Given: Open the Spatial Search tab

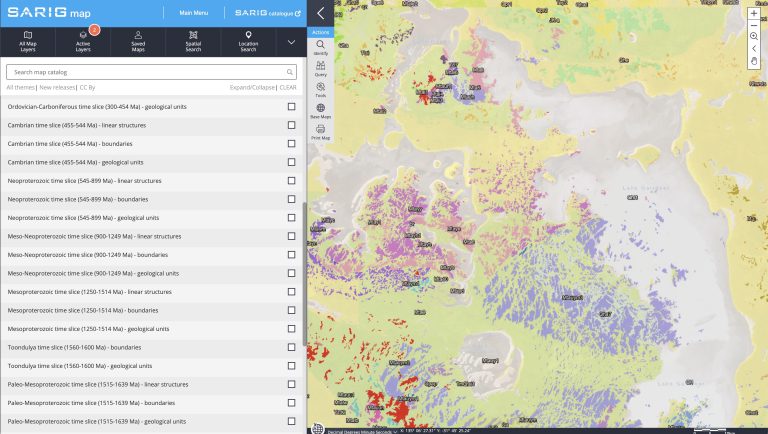Looking at the screenshot, I should (x=193, y=42).
